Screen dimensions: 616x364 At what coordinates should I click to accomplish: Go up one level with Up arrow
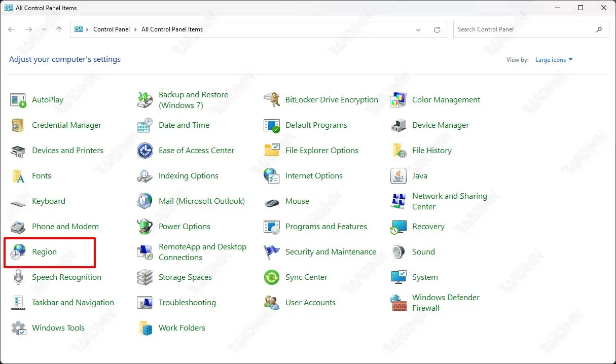[x=59, y=29]
